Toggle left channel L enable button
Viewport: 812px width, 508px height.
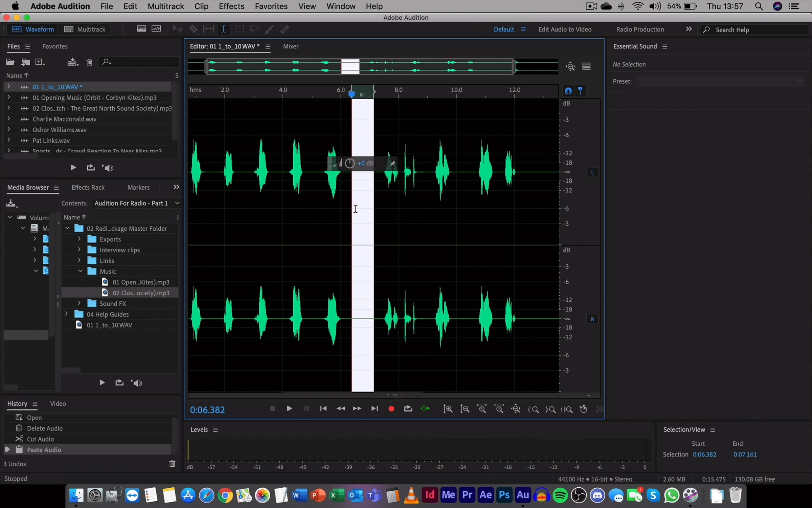(592, 172)
